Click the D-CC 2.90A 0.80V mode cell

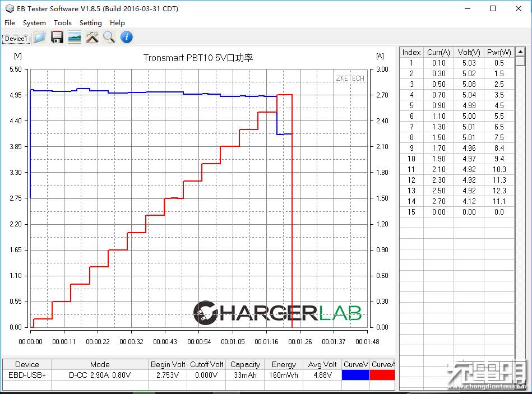pyautogui.click(x=100, y=375)
